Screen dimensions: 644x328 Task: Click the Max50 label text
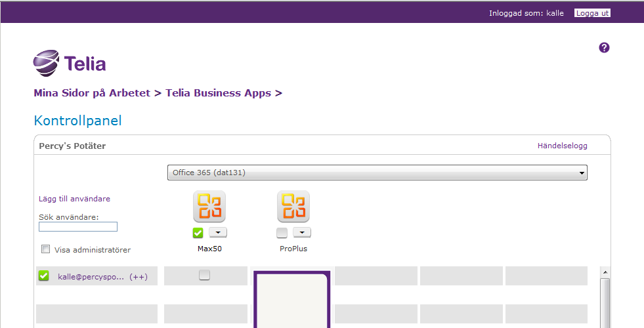coord(209,249)
